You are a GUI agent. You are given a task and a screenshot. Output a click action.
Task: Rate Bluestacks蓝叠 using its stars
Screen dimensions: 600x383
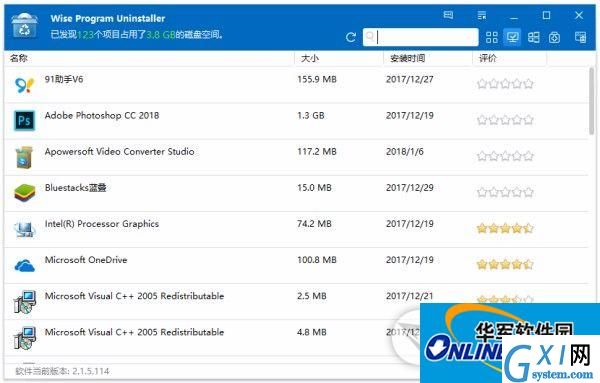[x=505, y=192]
